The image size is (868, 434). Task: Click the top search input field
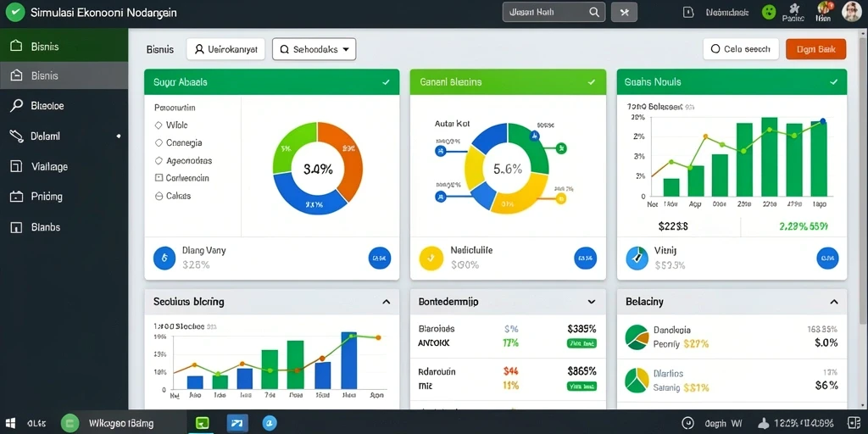click(x=554, y=12)
